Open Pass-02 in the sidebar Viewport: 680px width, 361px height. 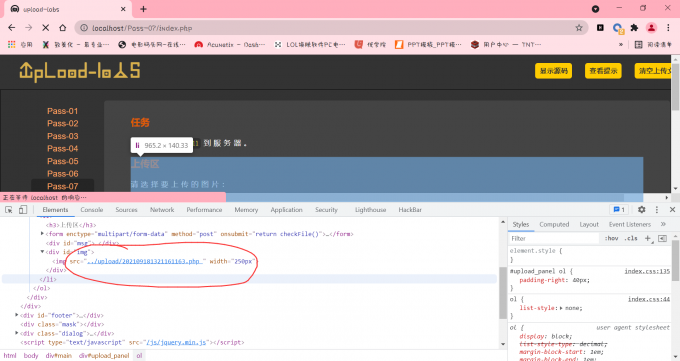63,124
